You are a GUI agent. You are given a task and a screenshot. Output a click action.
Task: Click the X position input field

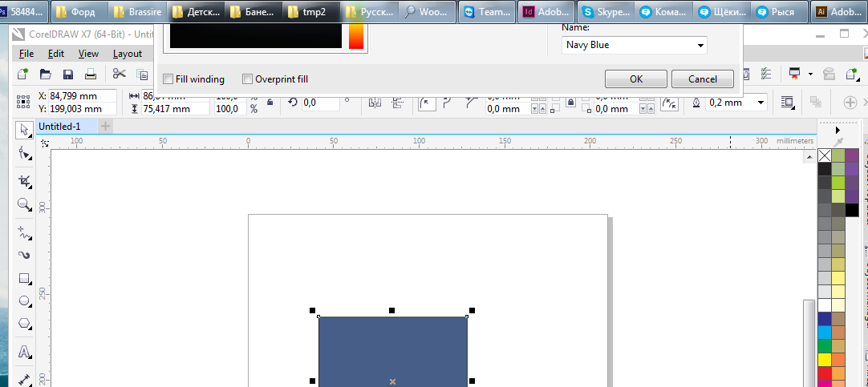pos(83,95)
